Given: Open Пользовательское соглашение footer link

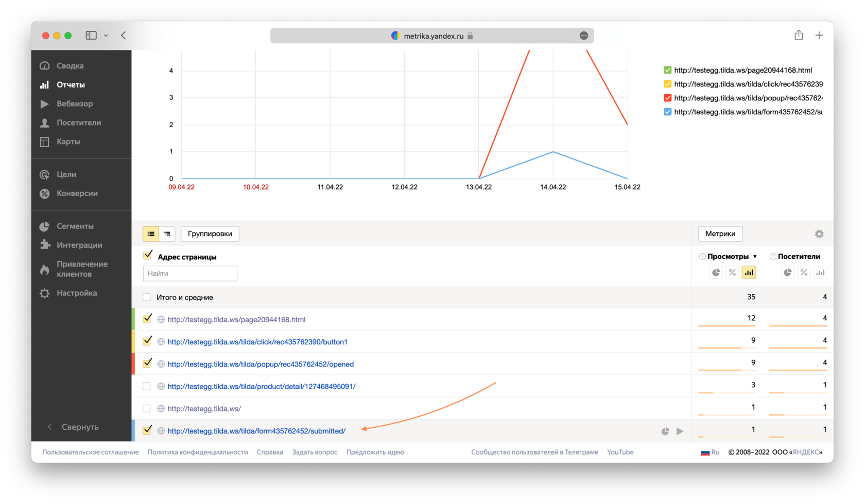Looking at the screenshot, I should tap(91, 453).
